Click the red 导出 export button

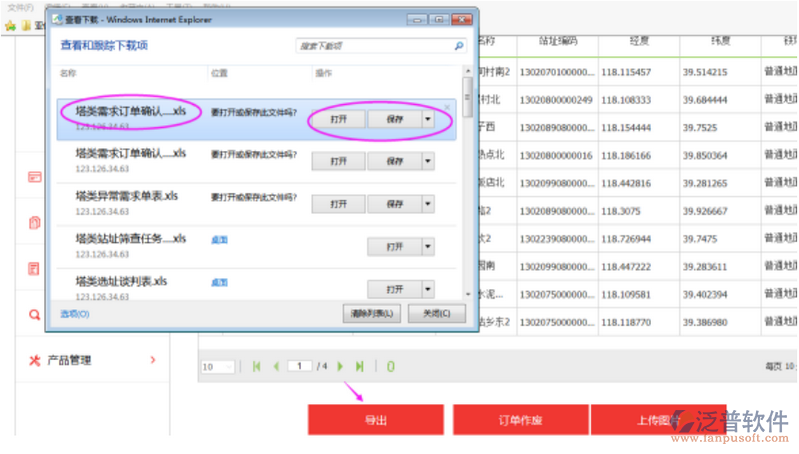point(376,421)
